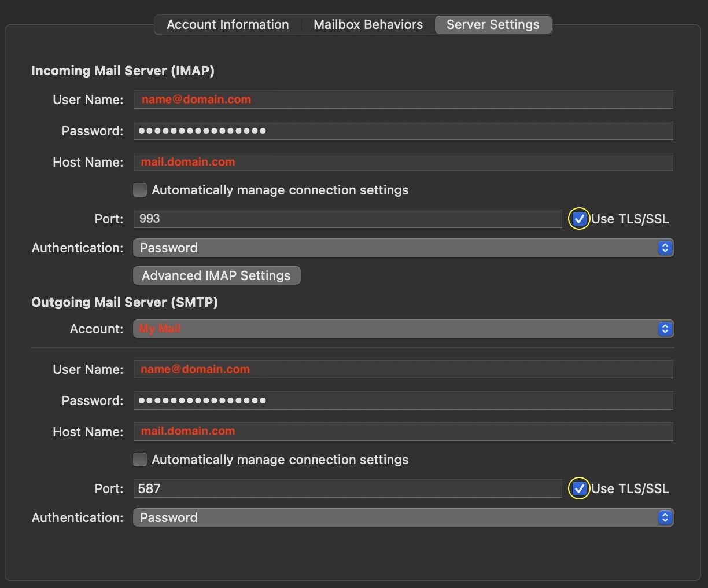The image size is (708, 588).
Task: Click the IMAP User Name field
Action: (403, 100)
